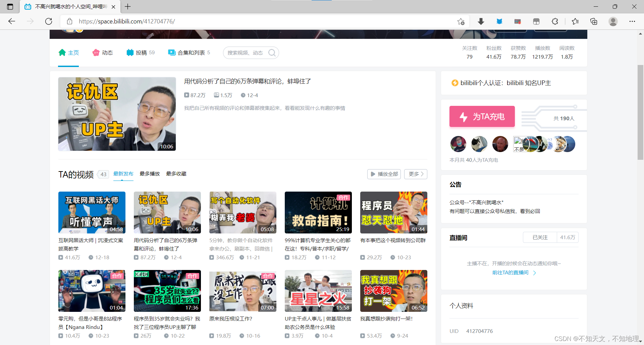Click video title 互联网黑话大师 | 沉浸式文案拔高教学
The image size is (644, 345).
(x=91, y=245)
